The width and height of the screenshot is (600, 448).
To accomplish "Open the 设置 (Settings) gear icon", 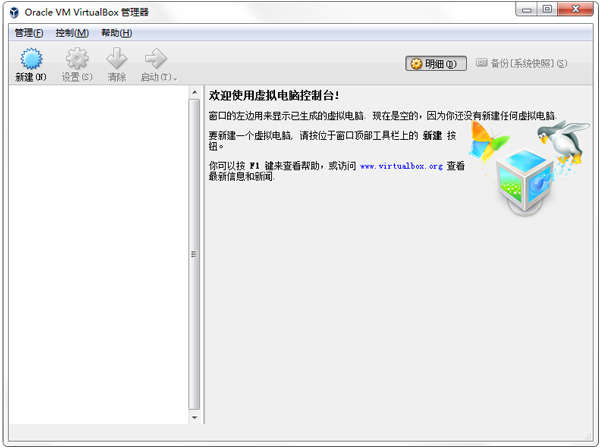I will pyautogui.click(x=77, y=59).
